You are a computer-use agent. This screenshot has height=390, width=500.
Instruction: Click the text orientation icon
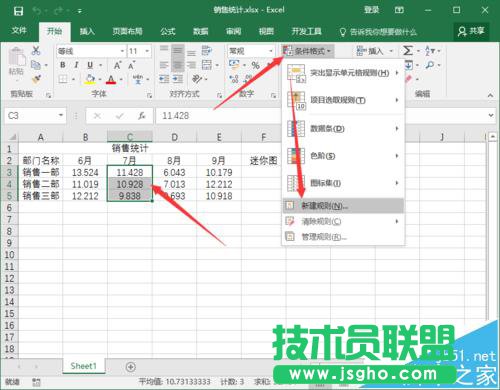197,79
